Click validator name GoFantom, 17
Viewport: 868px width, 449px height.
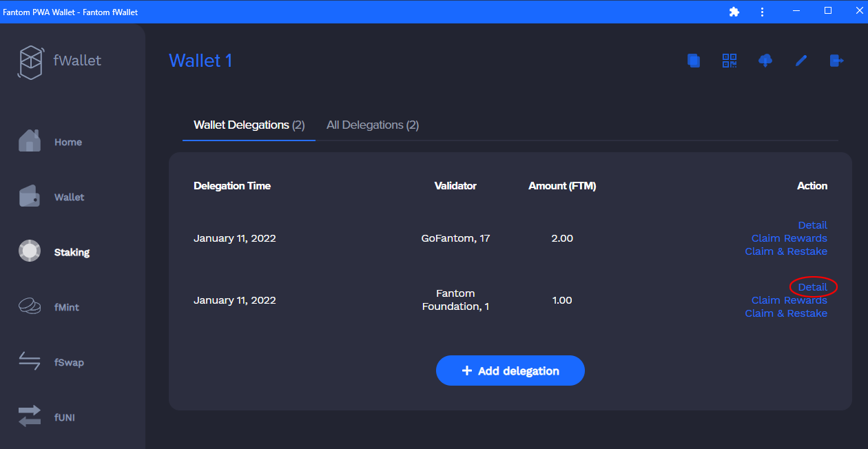455,238
